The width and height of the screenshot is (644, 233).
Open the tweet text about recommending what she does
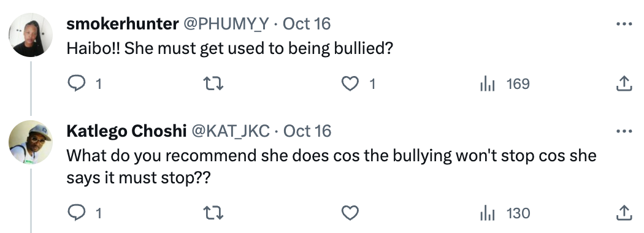click(x=331, y=166)
